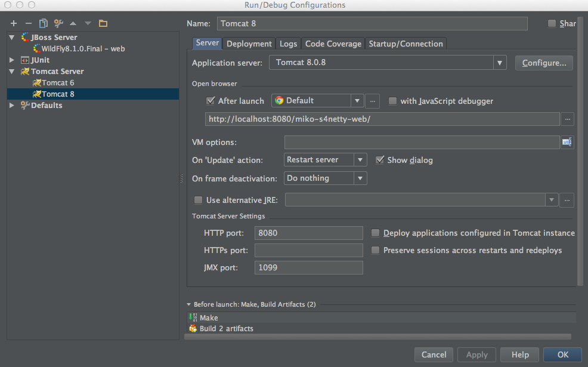
Task: Click the Configure... button
Action: tap(544, 63)
